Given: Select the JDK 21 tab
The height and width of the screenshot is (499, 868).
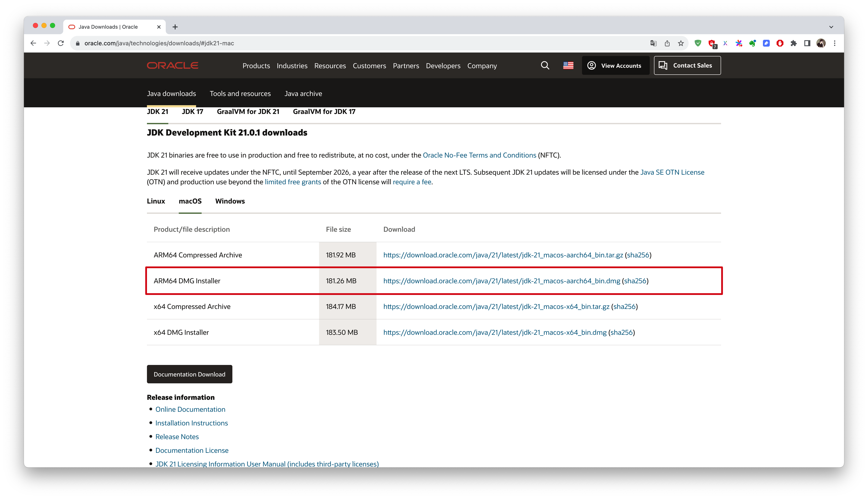Looking at the screenshot, I should [157, 112].
